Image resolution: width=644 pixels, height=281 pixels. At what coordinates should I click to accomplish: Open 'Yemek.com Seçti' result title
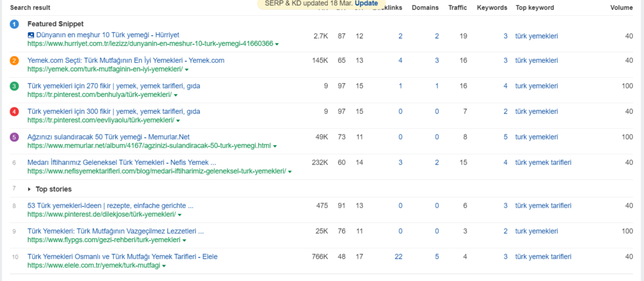(126, 61)
